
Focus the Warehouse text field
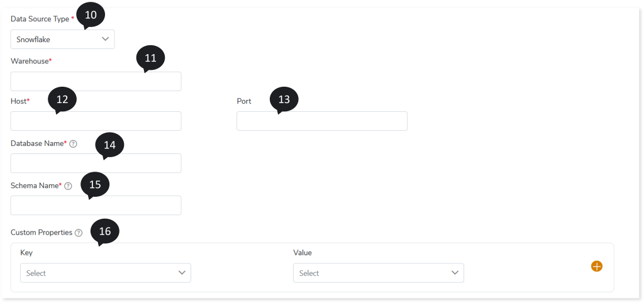pos(96,81)
